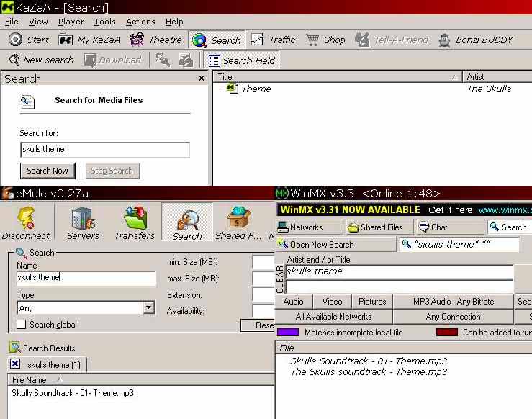Expand the eMule Type dropdown
Screen dimensions: 532x419
click(148, 308)
